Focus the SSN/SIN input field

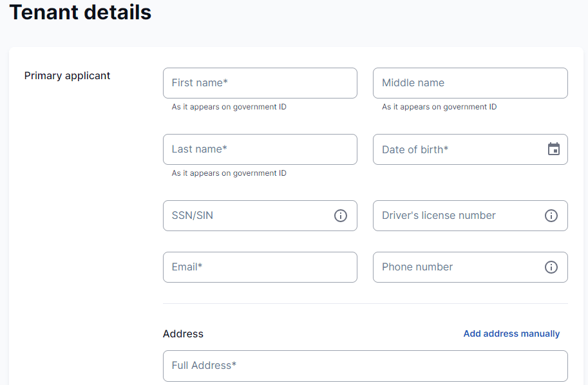(248, 216)
